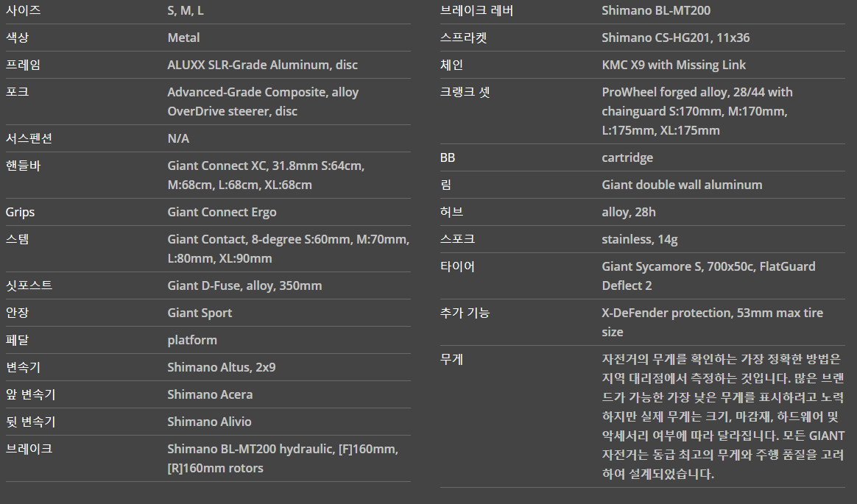Click the value 'Shimano Acera'
857x504 pixels.
coord(210,394)
